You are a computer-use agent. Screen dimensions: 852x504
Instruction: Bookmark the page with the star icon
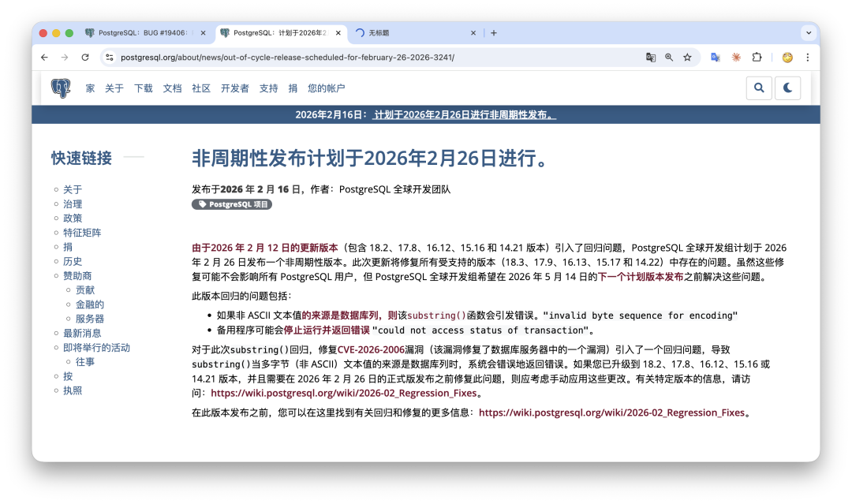click(687, 57)
